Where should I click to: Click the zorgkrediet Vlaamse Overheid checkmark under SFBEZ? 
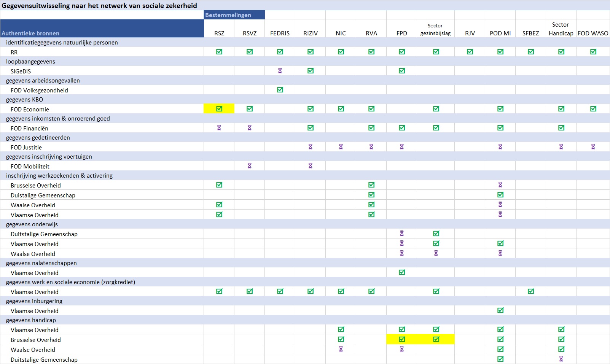pyautogui.click(x=531, y=291)
